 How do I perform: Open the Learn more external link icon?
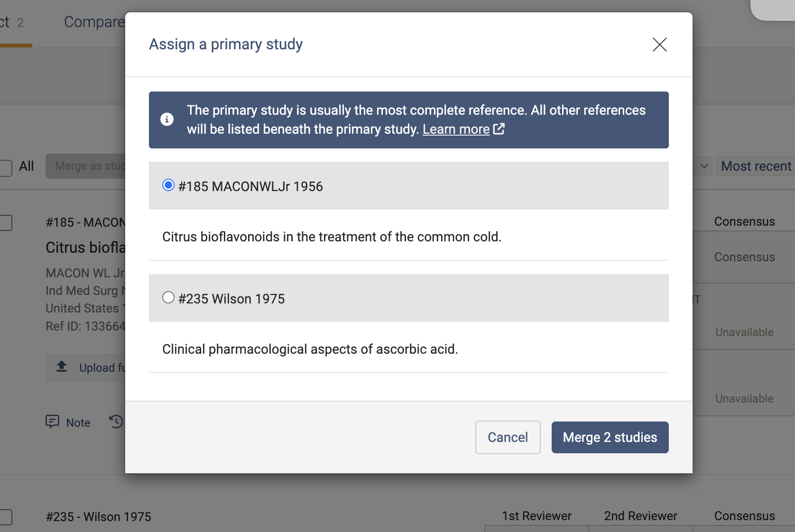(x=499, y=129)
